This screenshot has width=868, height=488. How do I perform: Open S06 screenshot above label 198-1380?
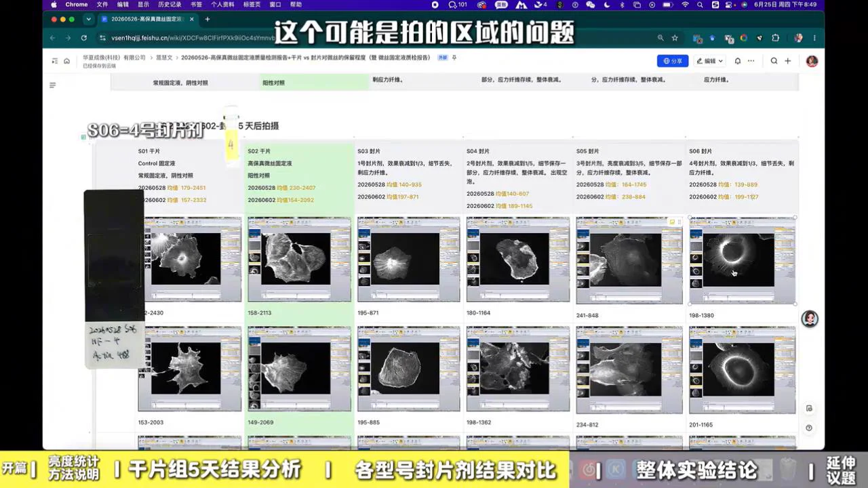click(742, 260)
